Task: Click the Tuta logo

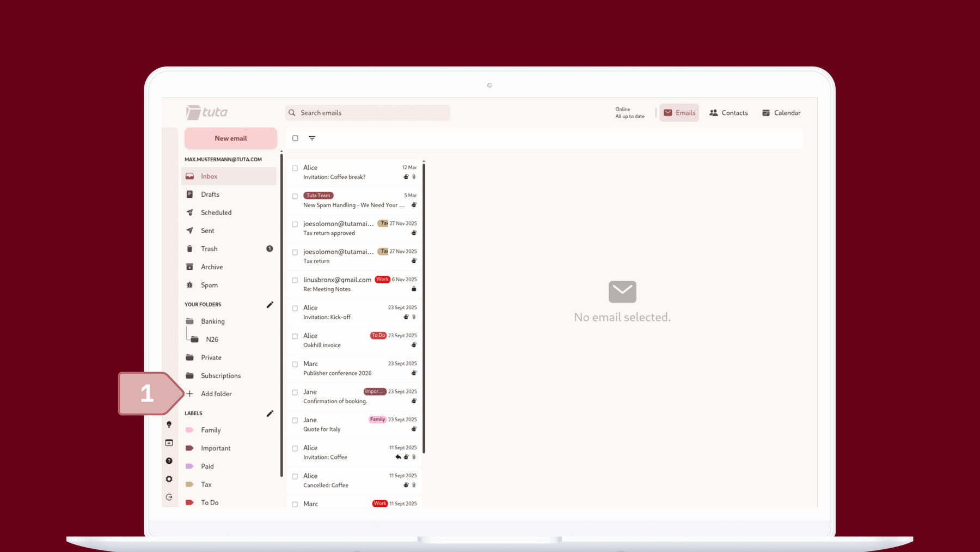Action: (x=207, y=112)
